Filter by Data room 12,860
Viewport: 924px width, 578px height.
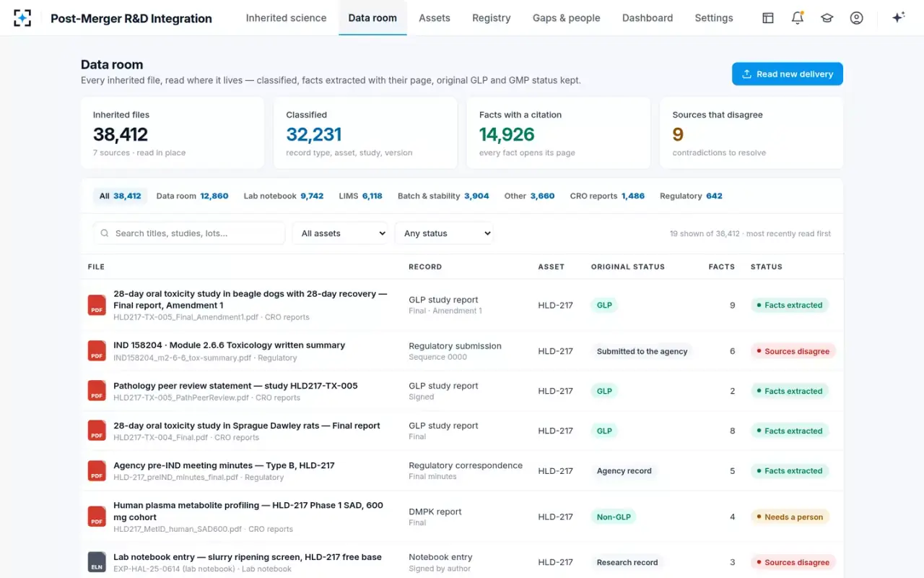coord(192,196)
